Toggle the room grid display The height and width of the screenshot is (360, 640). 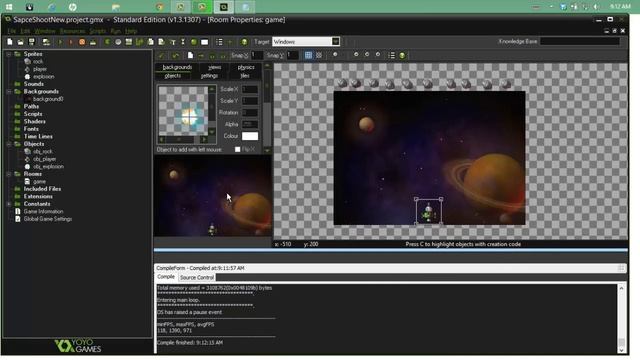point(308,55)
